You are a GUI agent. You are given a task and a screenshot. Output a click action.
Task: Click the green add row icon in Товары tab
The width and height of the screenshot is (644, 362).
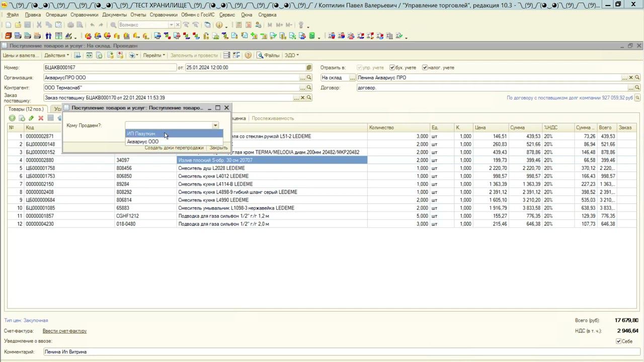[x=12, y=118]
